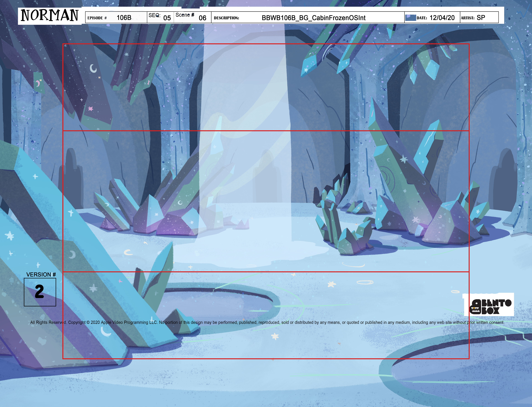The image size is (532, 407).
Task: Click the date value 12/04/20
Action: tap(442, 18)
